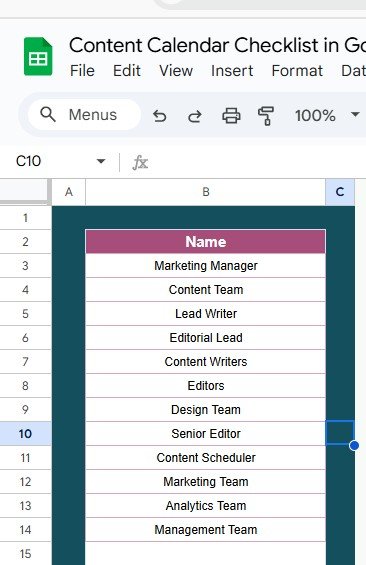366x565 pixels.
Task: Click the Name header cell
Action: pyautogui.click(x=206, y=241)
